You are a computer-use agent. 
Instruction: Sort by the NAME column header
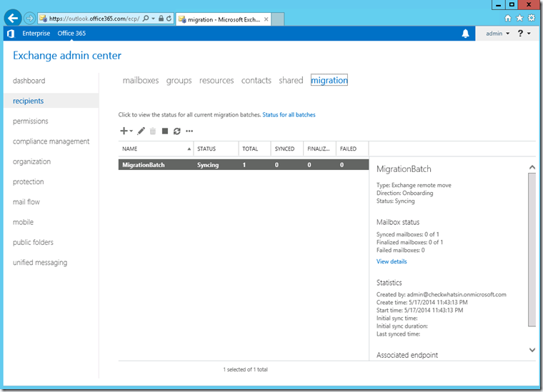(156, 149)
